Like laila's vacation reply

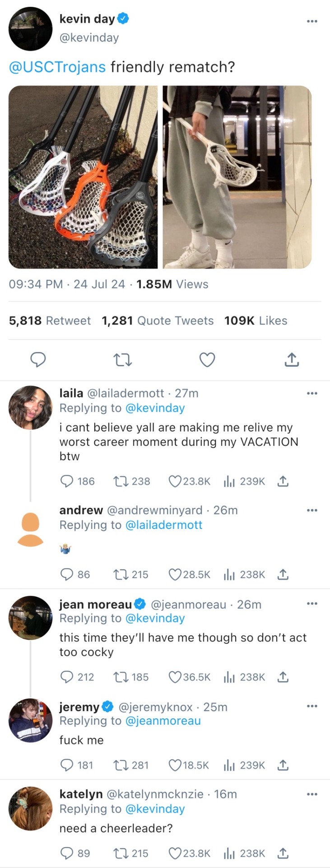(x=175, y=481)
